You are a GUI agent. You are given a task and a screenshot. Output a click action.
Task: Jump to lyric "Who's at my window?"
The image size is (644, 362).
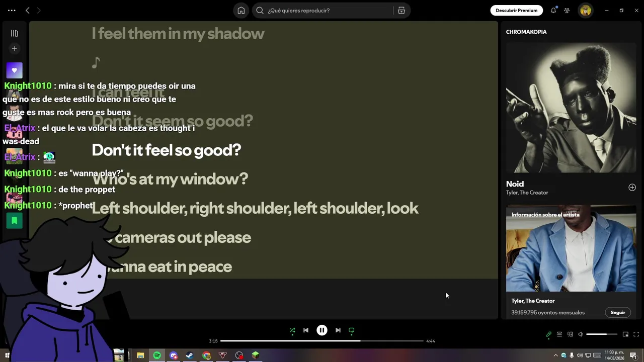coord(170,179)
